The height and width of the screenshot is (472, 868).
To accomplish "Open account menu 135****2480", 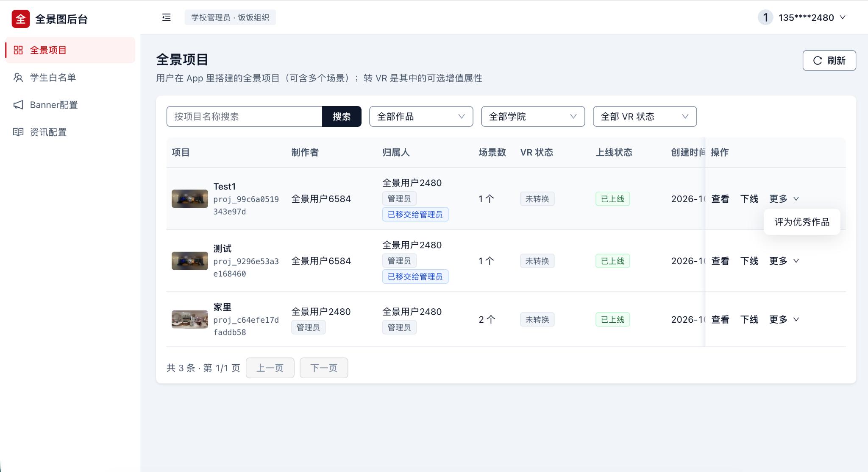I will [x=812, y=17].
